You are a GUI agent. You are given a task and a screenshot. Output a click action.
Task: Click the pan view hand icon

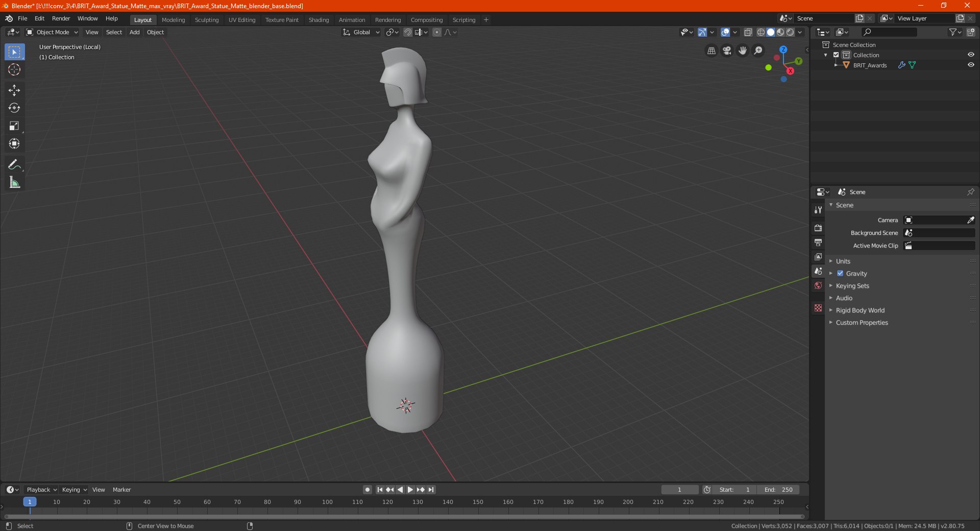(x=743, y=51)
